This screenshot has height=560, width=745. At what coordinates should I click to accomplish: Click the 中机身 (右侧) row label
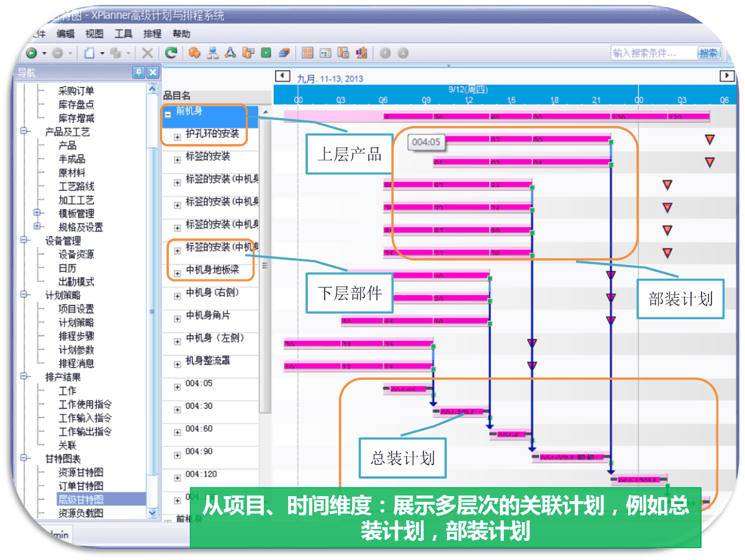pyautogui.click(x=212, y=292)
